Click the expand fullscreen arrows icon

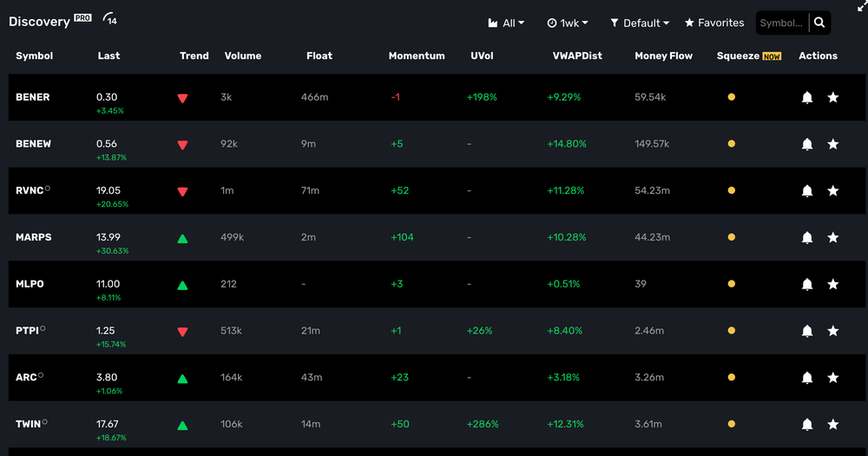coord(861,7)
